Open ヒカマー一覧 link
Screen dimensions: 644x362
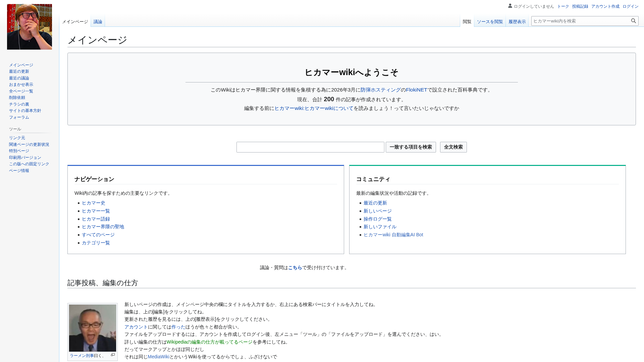tap(96, 211)
